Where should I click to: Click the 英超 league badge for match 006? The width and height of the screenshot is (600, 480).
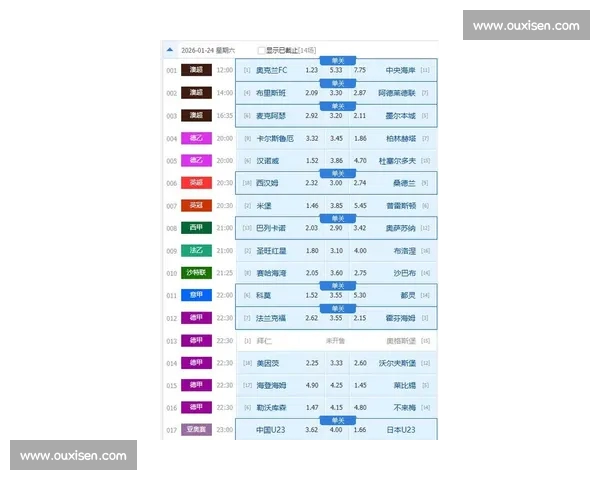coord(196,183)
